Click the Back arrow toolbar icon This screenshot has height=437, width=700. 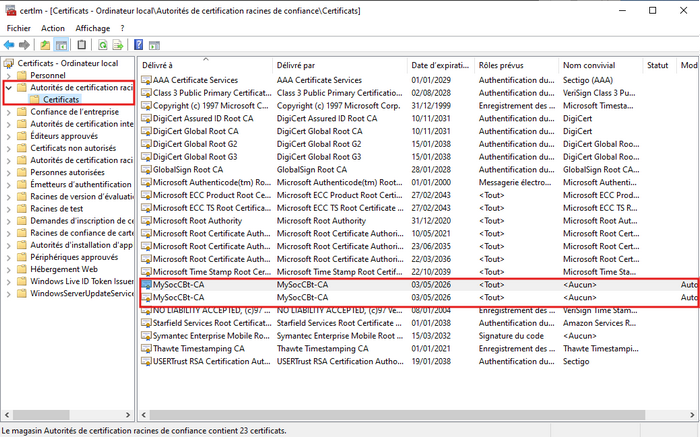9,45
